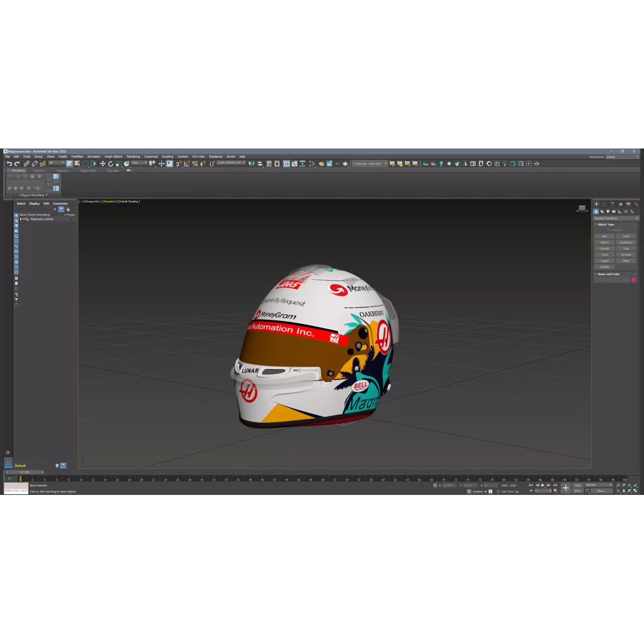Toggle Angle Snap in the toolbar

(x=185, y=162)
